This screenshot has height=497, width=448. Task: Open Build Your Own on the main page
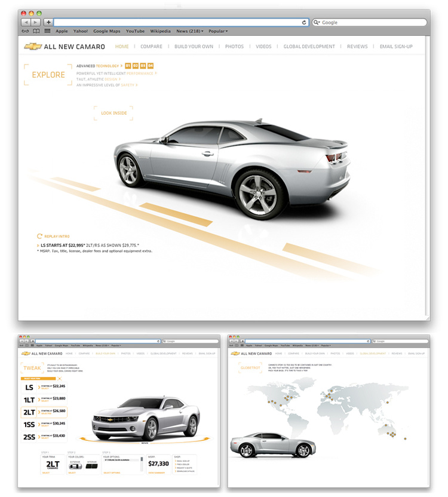click(x=194, y=47)
